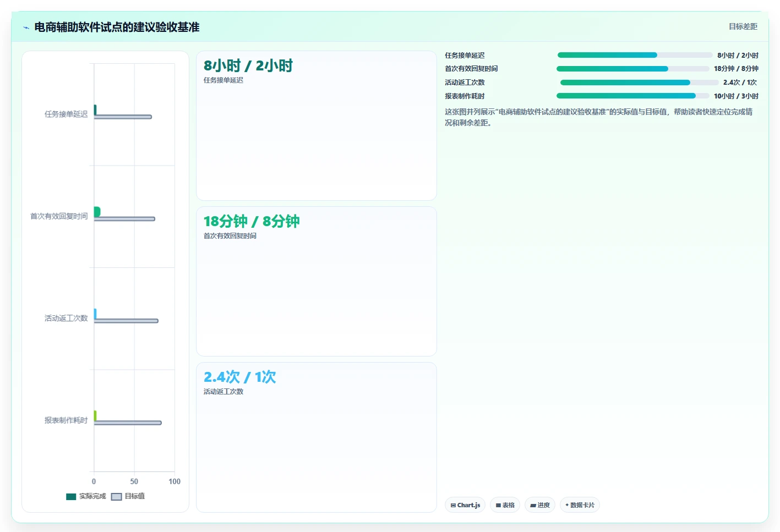Viewport: 780px width, 532px height.
Task: Click the 任务接单延迟 target bar in chart
Action: click(x=123, y=117)
